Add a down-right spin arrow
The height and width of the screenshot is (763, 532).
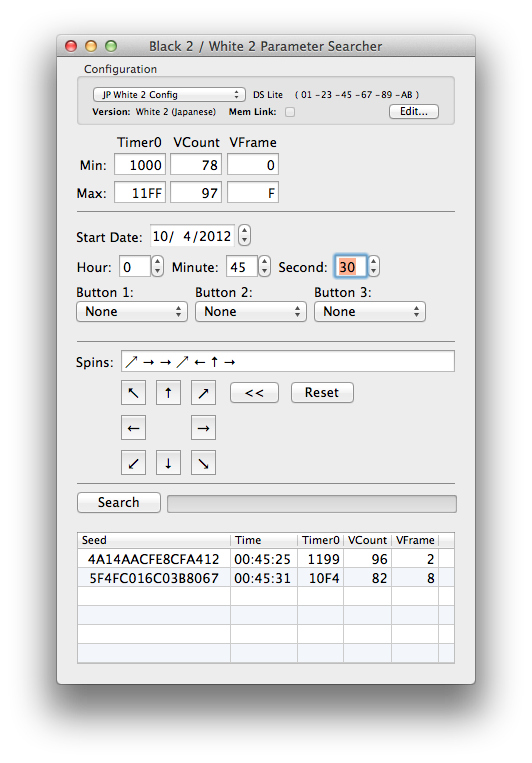click(x=203, y=463)
